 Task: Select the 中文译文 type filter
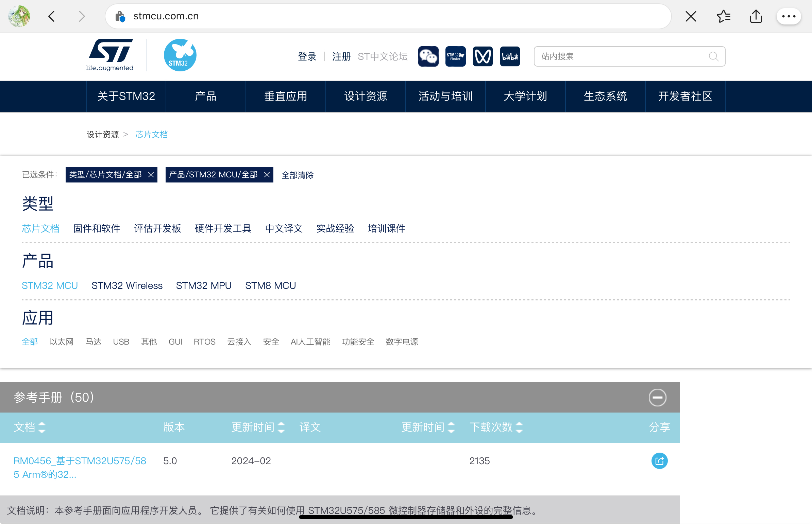[x=284, y=228]
